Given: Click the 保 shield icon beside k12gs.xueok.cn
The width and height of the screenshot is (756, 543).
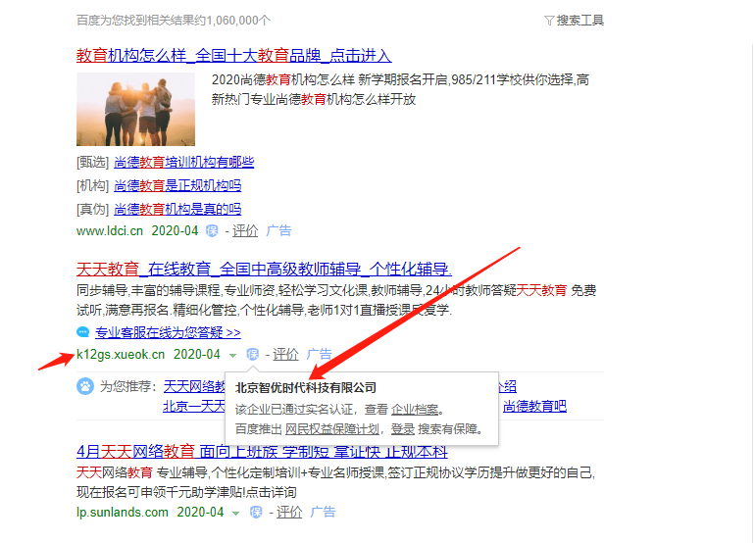Looking at the screenshot, I should point(252,355).
